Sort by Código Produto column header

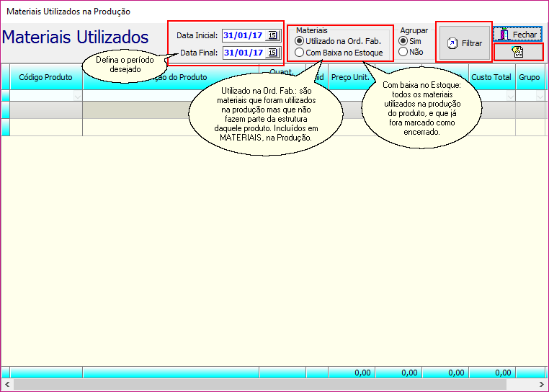point(45,77)
